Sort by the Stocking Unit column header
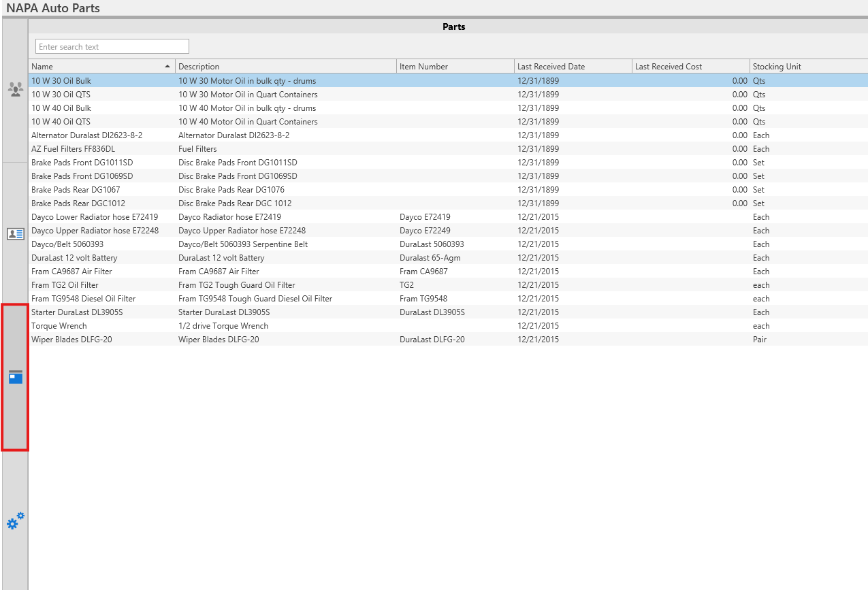The width and height of the screenshot is (868, 590). coord(807,67)
